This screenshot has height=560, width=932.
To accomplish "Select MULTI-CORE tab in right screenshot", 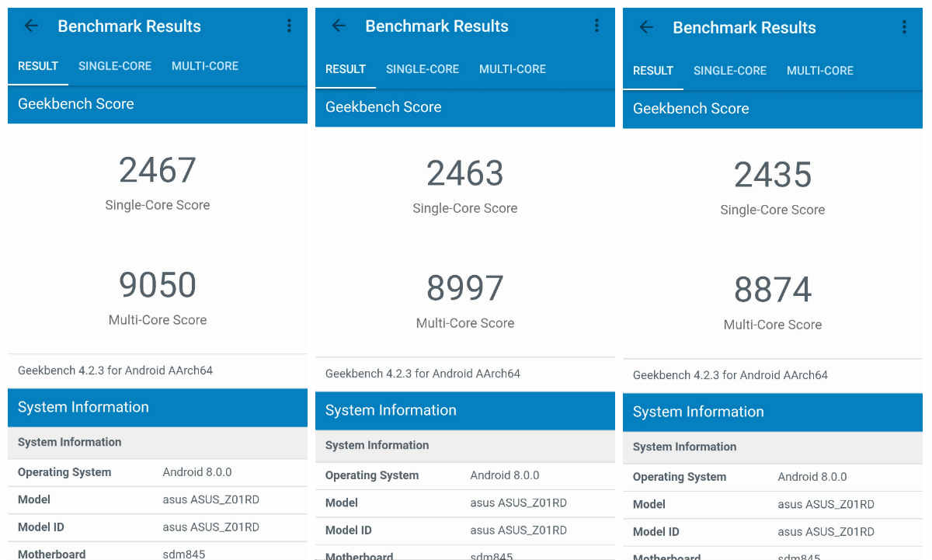I will pyautogui.click(x=820, y=71).
